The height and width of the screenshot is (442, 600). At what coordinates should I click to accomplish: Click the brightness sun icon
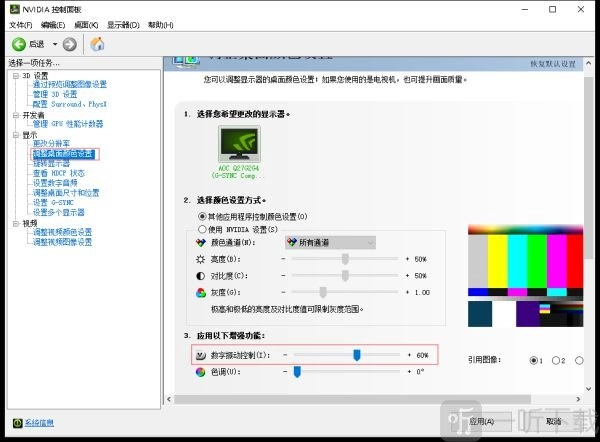point(198,259)
